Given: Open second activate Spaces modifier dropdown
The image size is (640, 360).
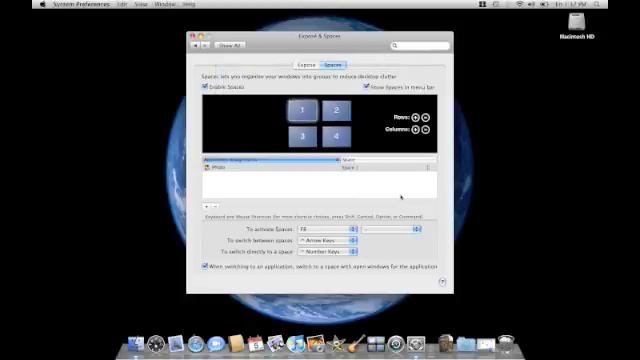Looking at the screenshot, I should [x=391, y=229].
